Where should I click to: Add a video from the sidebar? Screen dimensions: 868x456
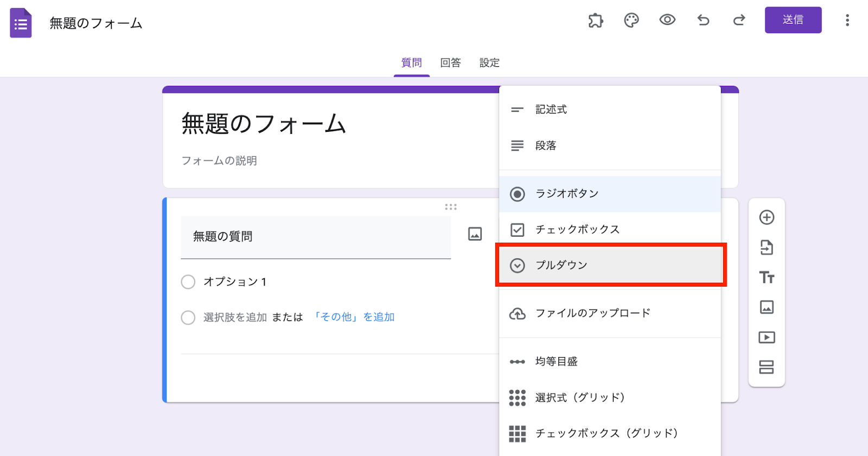(767, 338)
